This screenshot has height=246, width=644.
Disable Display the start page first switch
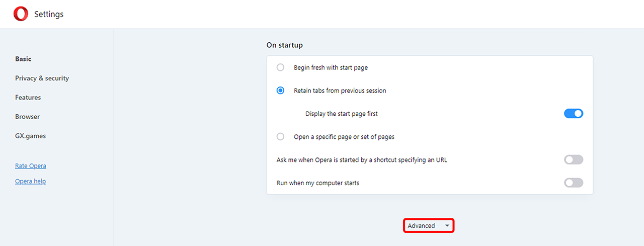[x=573, y=114]
